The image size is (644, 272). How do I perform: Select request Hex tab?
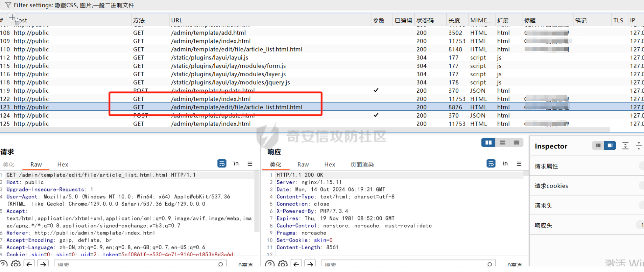[63, 165]
